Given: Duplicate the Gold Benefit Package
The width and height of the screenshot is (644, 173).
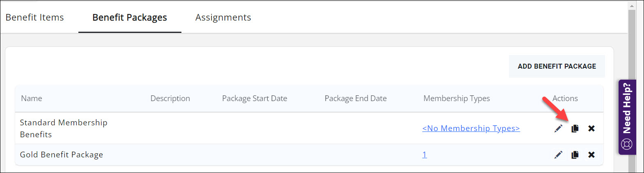Looking at the screenshot, I should point(575,155).
